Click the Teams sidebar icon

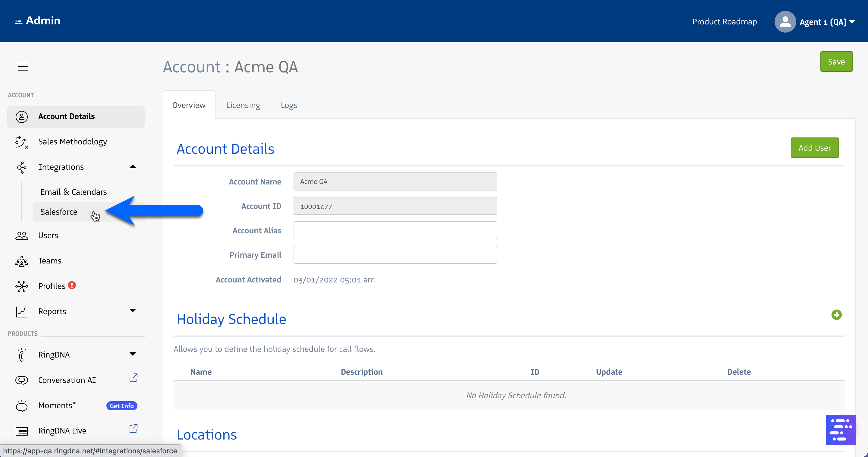(22, 261)
